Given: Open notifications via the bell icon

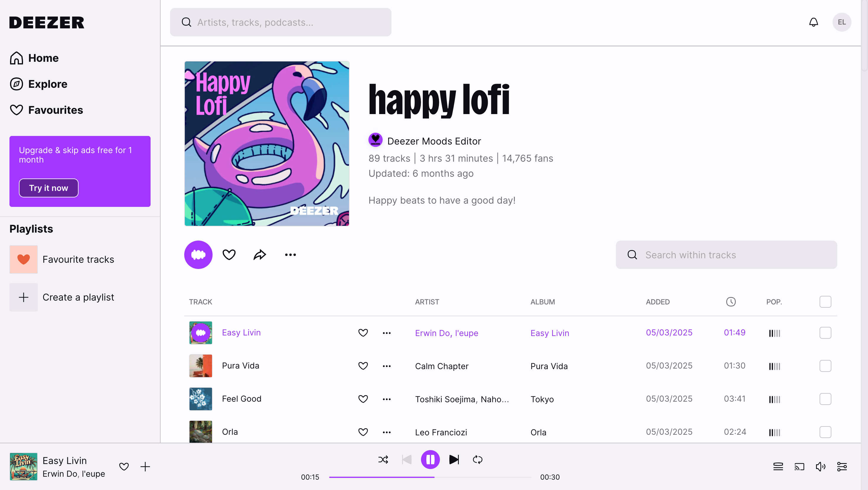Looking at the screenshot, I should coord(813,22).
